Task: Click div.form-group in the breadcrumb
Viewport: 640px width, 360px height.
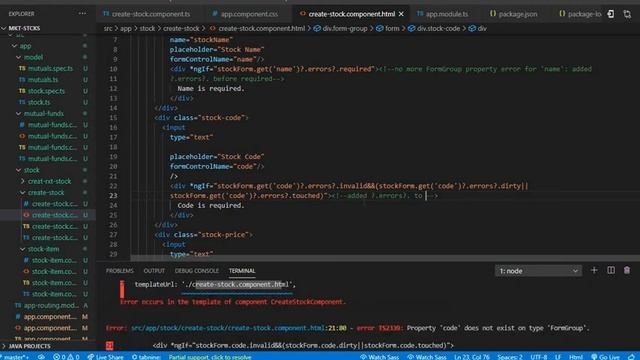Action: tap(345, 29)
